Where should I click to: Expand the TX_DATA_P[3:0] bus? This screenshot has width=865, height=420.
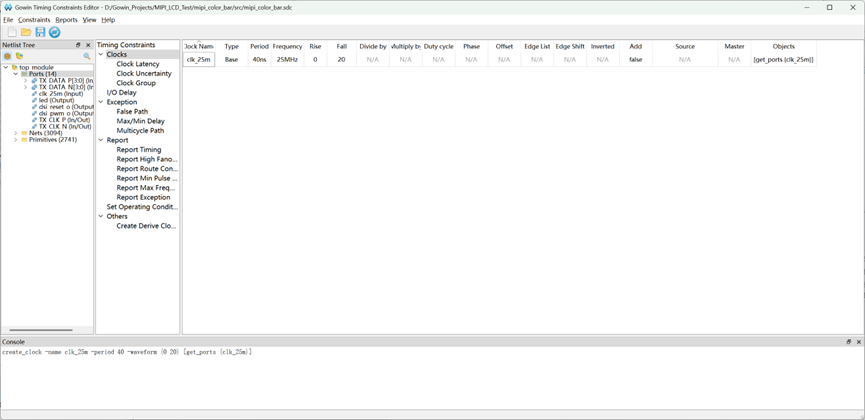pos(25,81)
